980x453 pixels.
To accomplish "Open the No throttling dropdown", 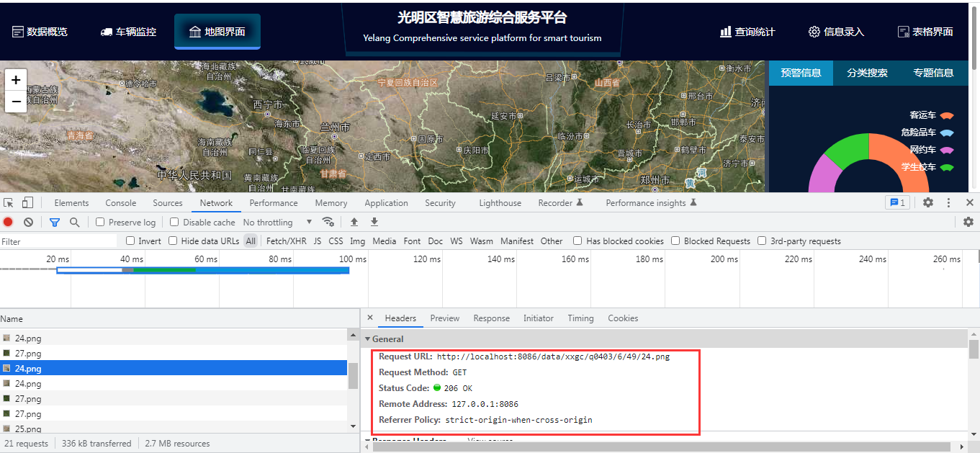I will pos(277,222).
